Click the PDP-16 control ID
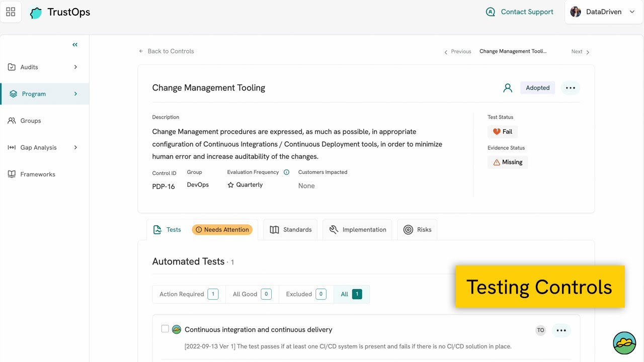644x362 pixels. coord(164,187)
